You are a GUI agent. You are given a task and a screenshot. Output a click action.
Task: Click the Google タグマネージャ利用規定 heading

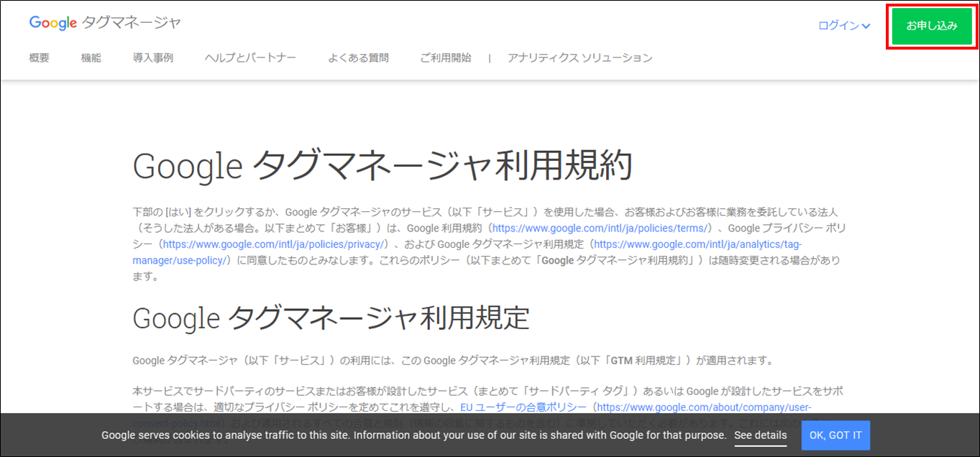[331, 317]
